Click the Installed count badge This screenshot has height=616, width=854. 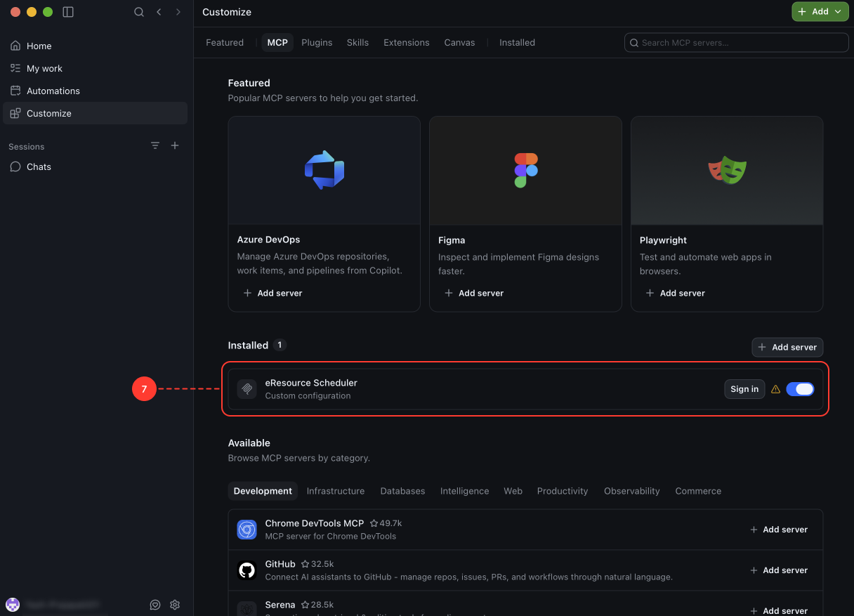pos(280,345)
